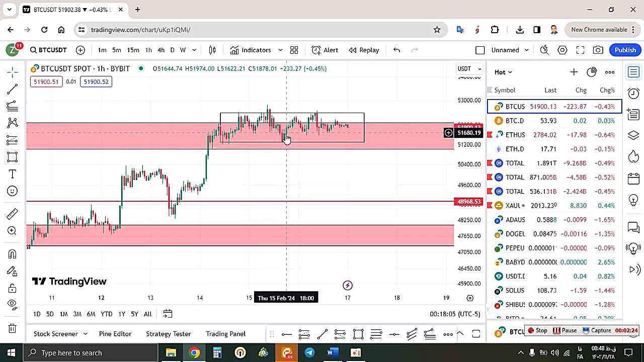The width and height of the screenshot is (644, 362).
Task: Open the emoji icons tool
Action: point(13,191)
